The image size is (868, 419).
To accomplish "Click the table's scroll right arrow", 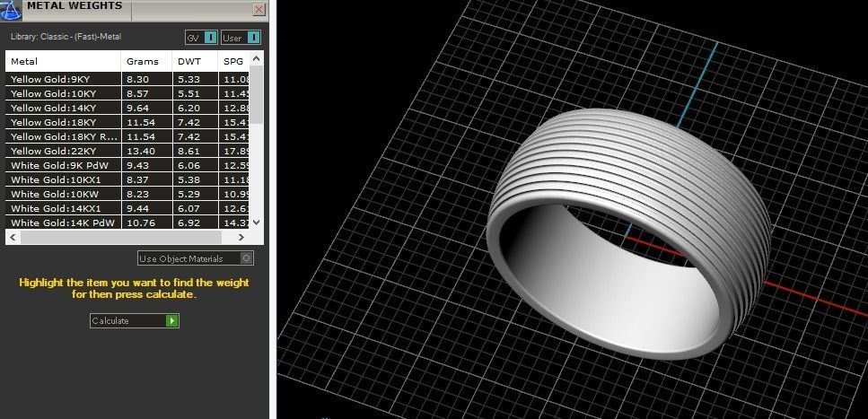I will pos(241,237).
